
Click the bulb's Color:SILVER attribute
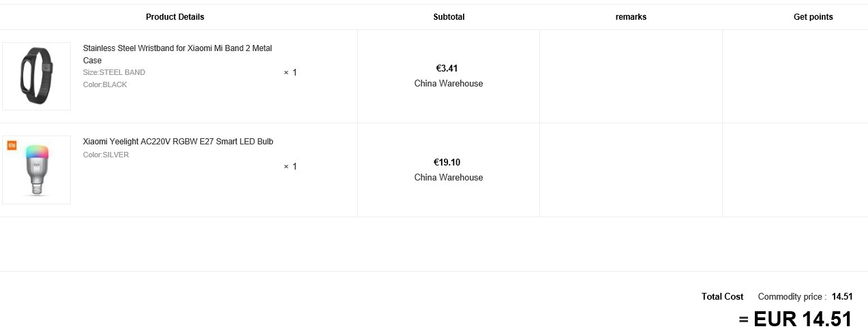(106, 155)
